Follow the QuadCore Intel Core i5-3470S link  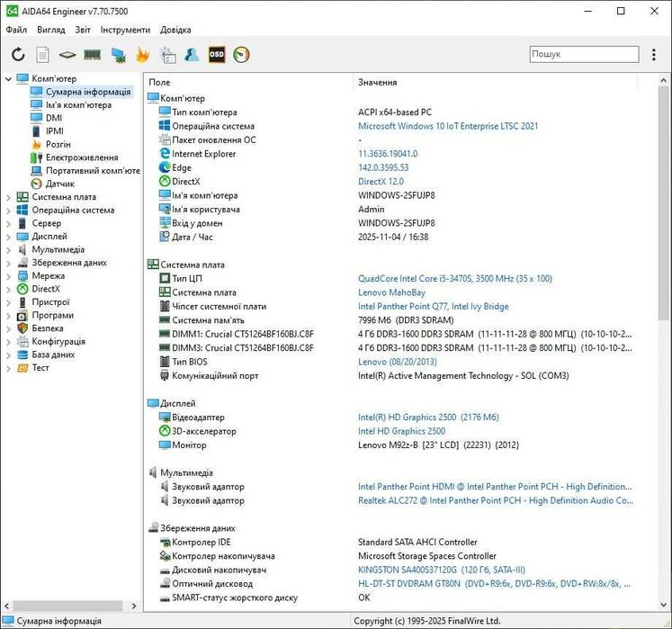[x=455, y=278]
